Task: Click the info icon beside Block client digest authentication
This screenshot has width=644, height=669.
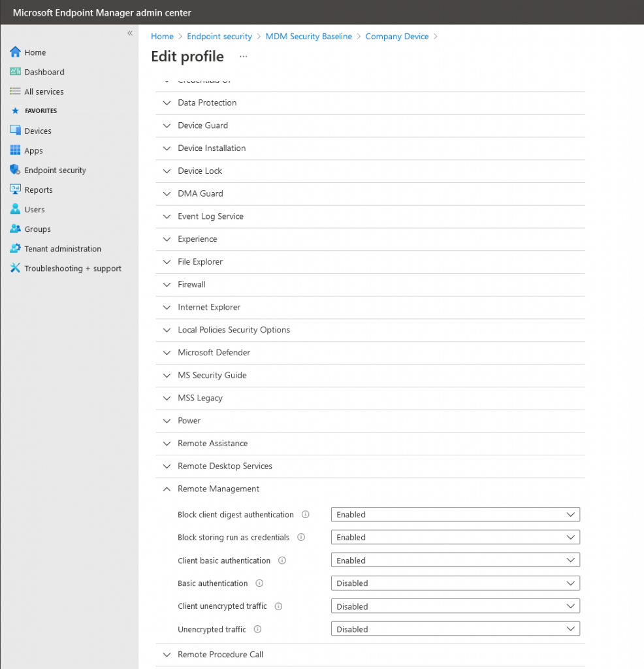Action: coord(305,514)
